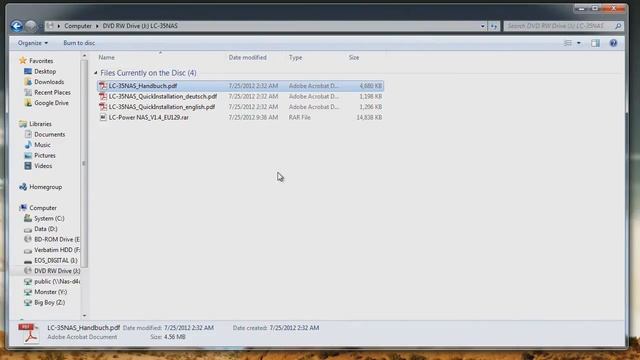This screenshot has width=640, height=360.
Task: Click the refresh button beside address bar
Action: point(494,26)
